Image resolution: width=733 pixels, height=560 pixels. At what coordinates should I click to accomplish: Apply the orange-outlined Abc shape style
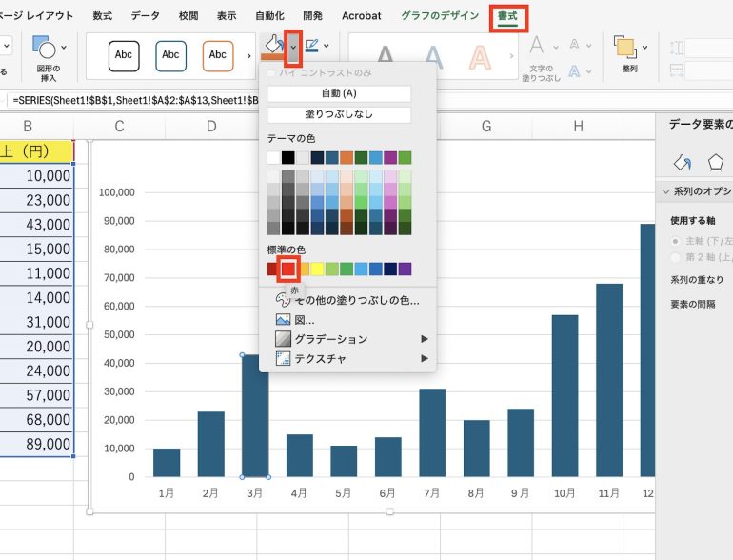[x=218, y=55]
